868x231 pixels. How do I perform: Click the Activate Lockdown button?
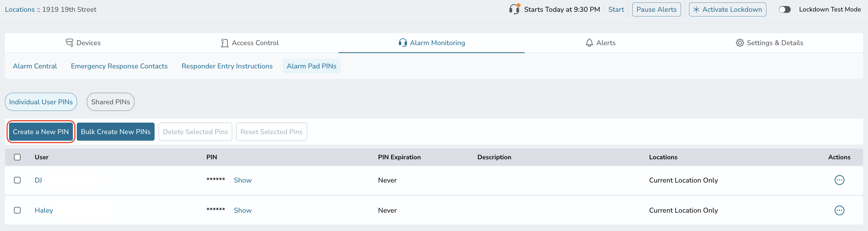click(727, 10)
